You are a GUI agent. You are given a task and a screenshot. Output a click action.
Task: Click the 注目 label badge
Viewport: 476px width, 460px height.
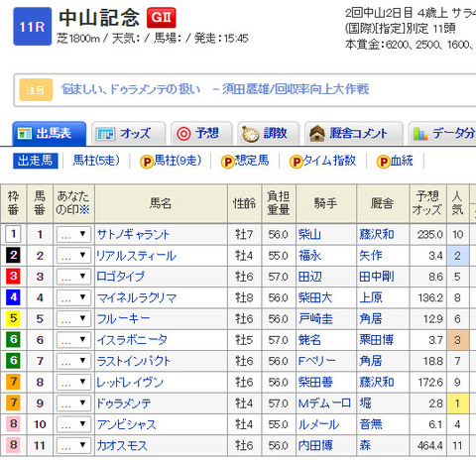[36, 89]
